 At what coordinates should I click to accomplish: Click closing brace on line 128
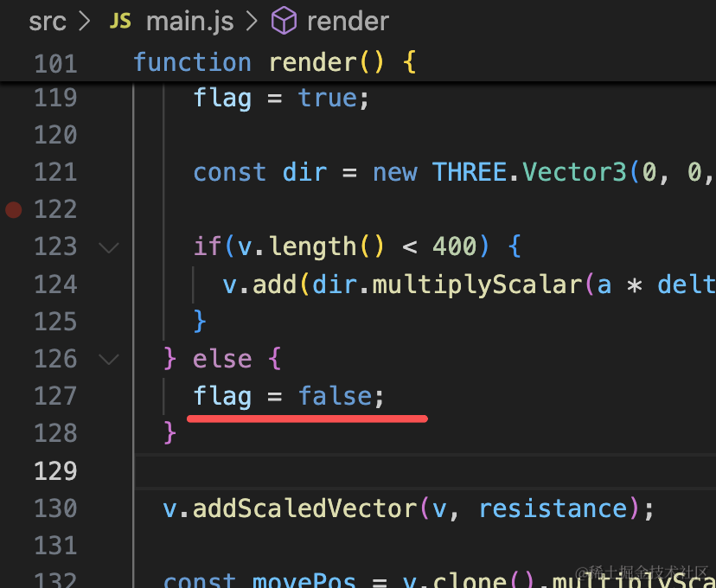click(x=169, y=434)
